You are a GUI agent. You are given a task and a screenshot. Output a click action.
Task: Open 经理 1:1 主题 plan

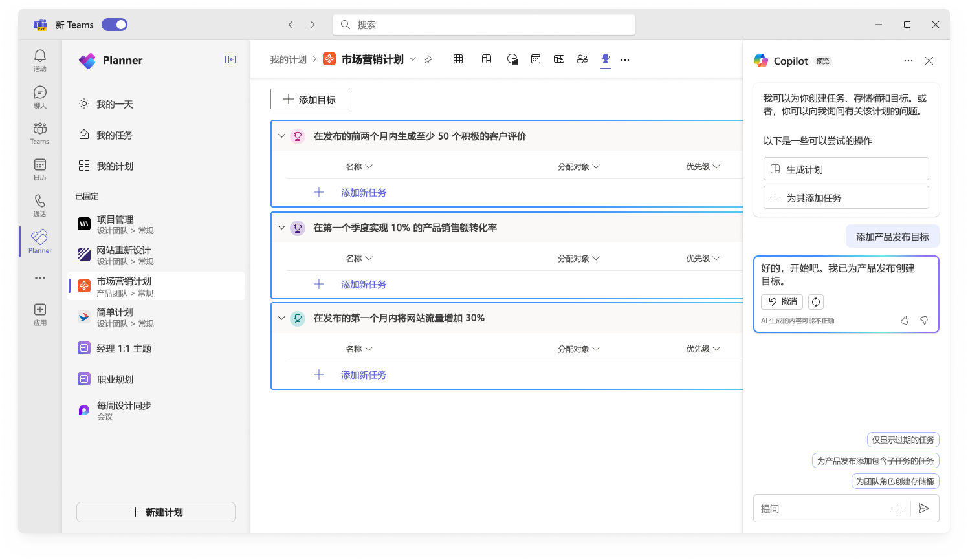click(157, 349)
